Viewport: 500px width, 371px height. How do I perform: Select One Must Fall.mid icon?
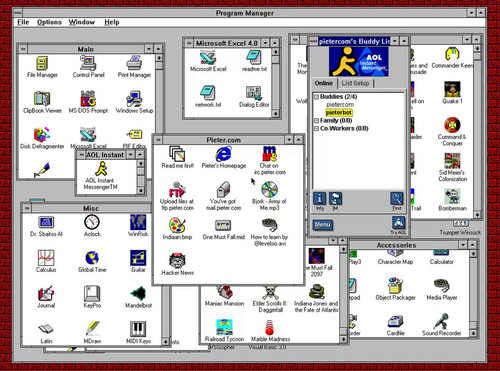coord(224,229)
